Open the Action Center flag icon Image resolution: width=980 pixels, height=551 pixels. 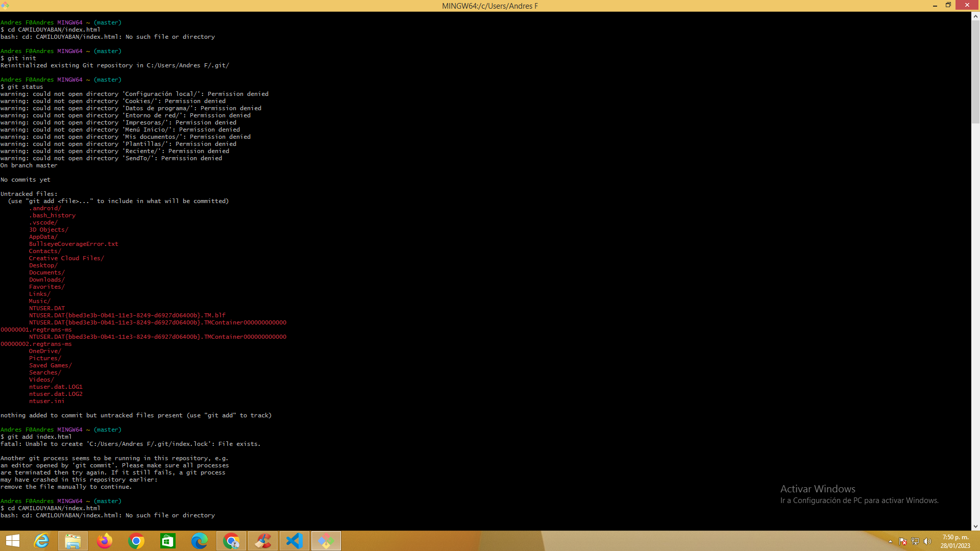[x=903, y=541]
